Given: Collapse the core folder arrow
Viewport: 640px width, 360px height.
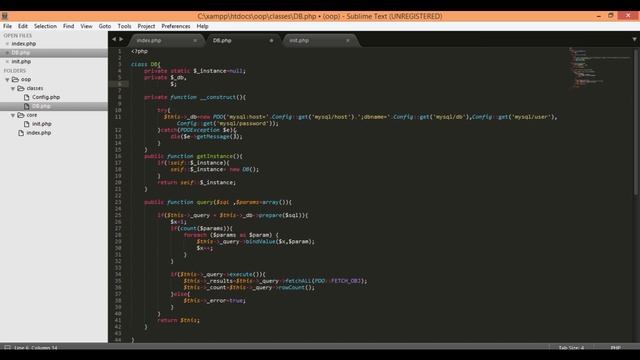Looking at the screenshot, I should pos(13,115).
